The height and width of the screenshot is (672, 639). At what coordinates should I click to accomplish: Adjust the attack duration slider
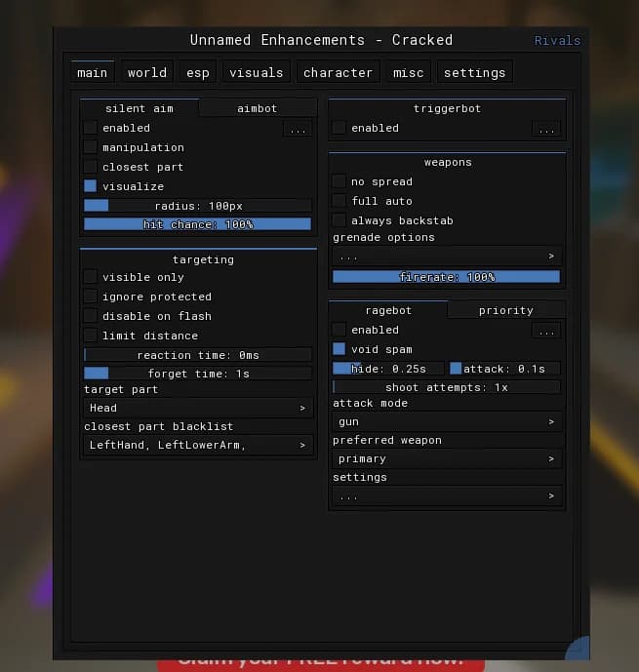pos(504,369)
